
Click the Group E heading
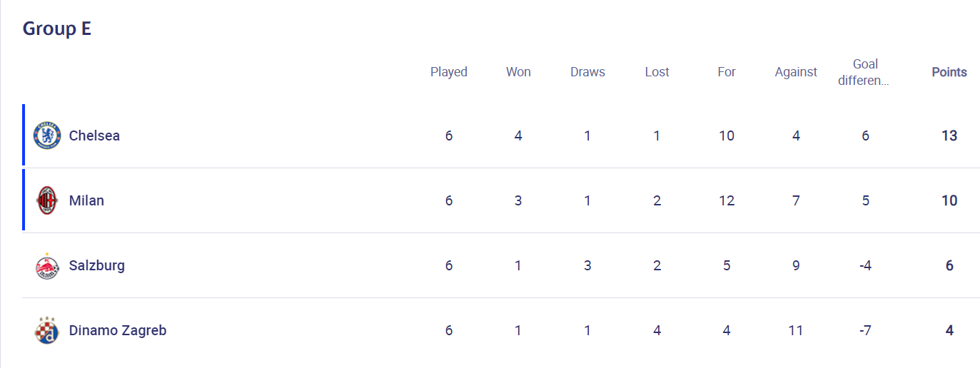[x=57, y=29]
